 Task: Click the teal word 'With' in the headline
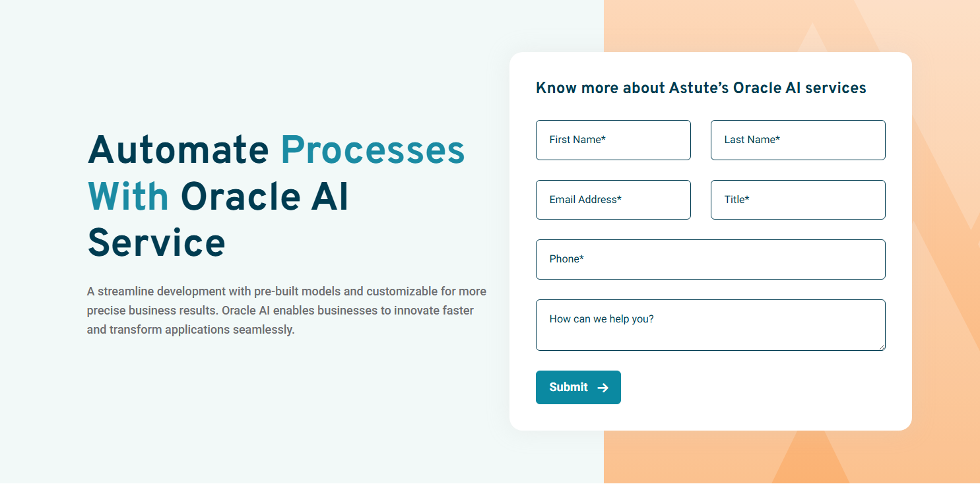(128, 196)
